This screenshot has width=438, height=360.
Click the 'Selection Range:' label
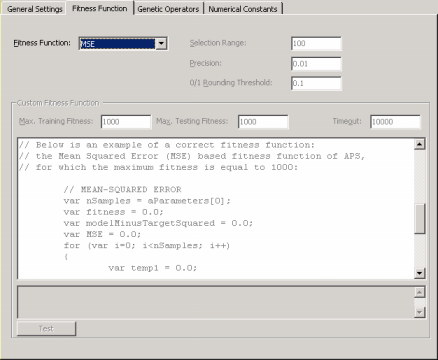coord(218,43)
